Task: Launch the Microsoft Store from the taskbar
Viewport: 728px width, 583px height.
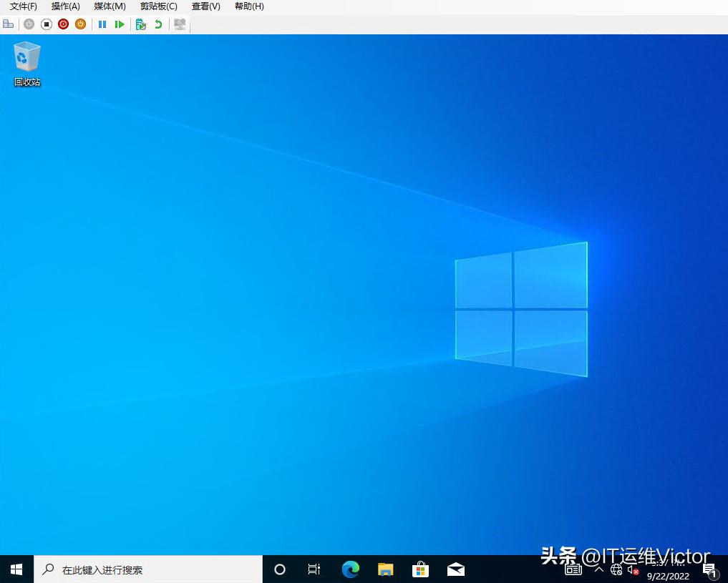Action: tap(420, 569)
